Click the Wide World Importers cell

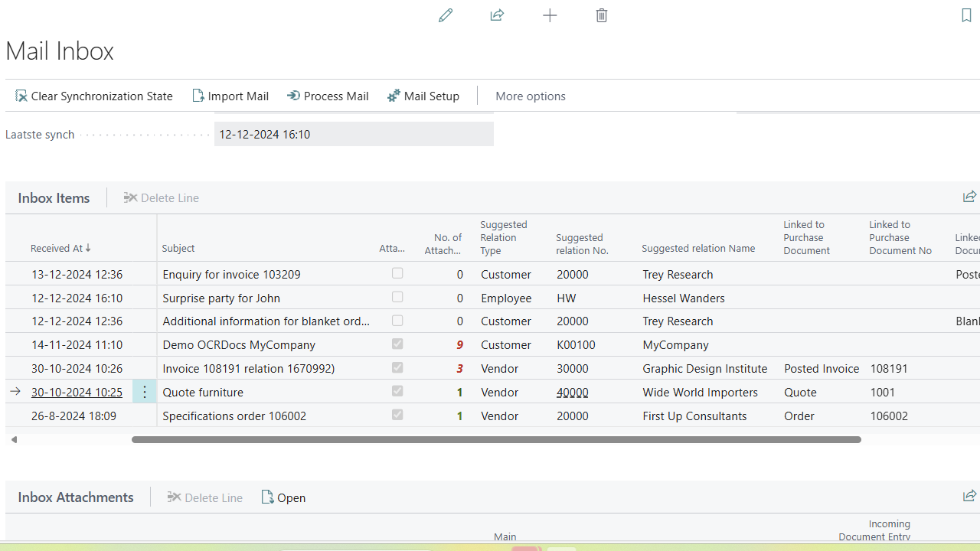[x=701, y=392]
